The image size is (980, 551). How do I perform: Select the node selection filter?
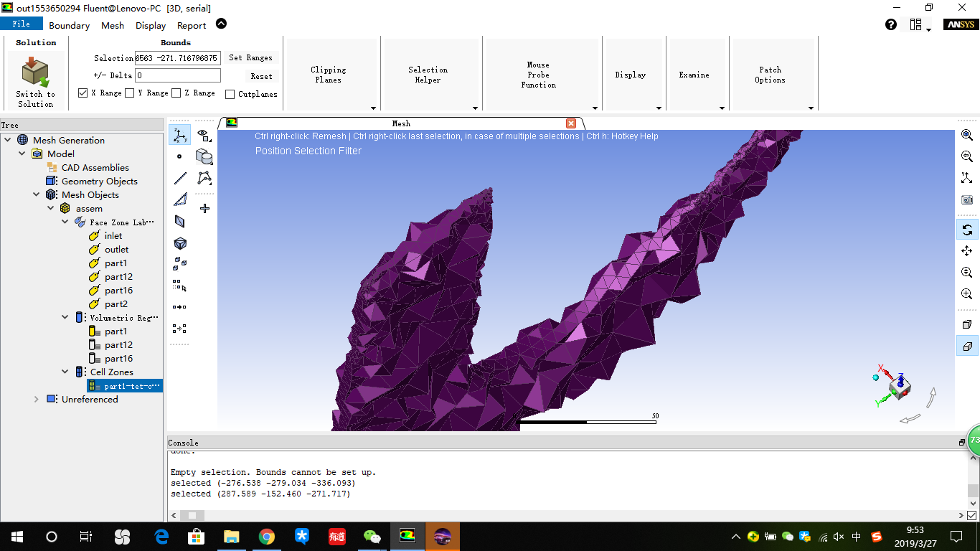pyautogui.click(x=180, y=156)
